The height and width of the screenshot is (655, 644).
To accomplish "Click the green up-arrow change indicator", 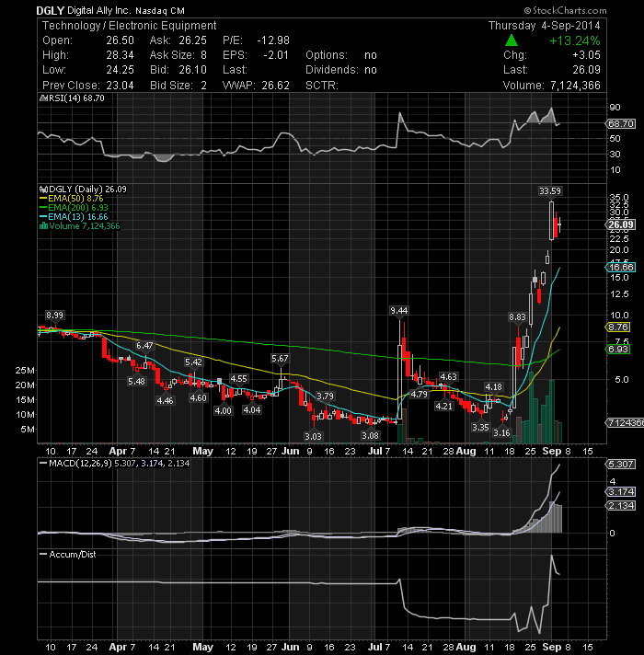I will coord(512,40).
